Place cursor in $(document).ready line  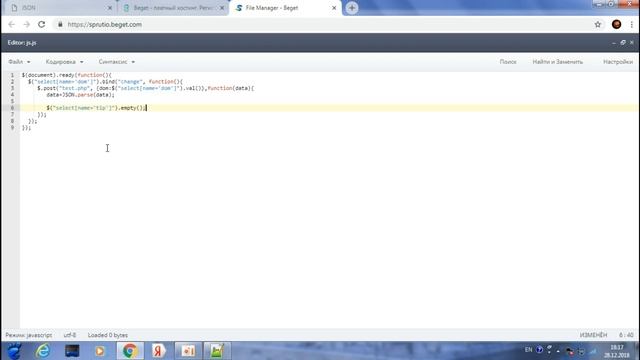67,75
